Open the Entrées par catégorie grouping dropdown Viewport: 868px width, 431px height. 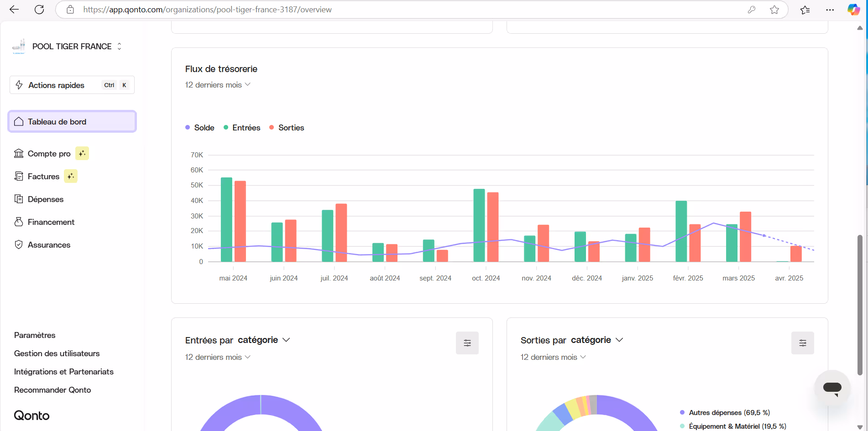(x=264, y=340)
